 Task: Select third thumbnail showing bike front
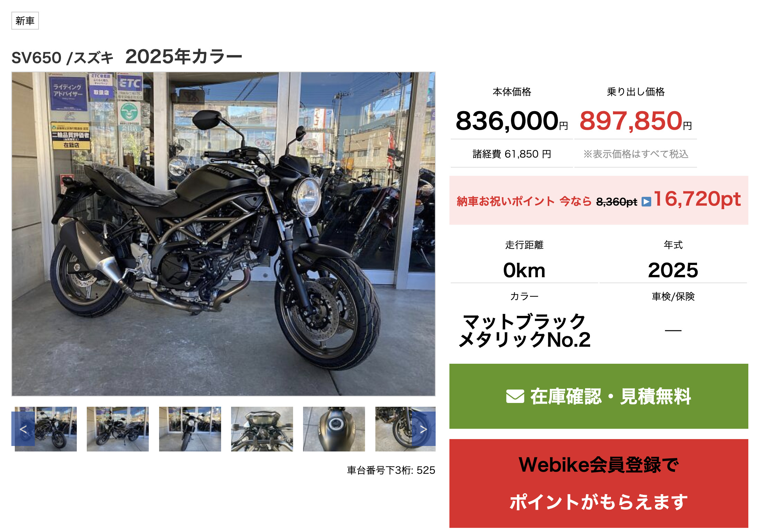(x=190, y=429)
